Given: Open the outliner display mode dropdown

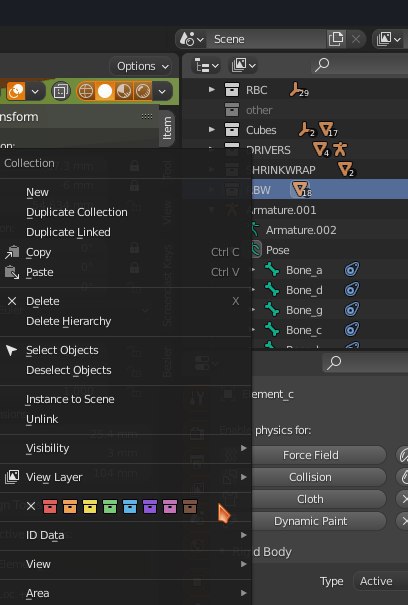Looking at the screenshot, I should (x=207, y=66).
